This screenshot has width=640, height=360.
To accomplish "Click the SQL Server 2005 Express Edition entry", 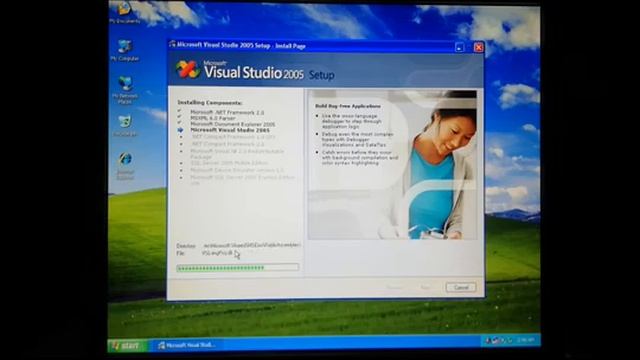I will point(242,180).
